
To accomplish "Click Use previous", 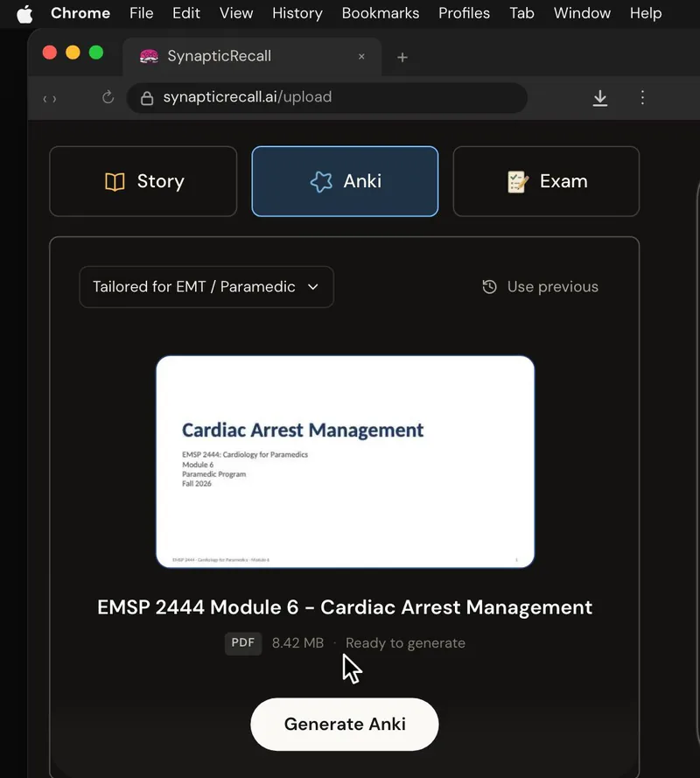I will [x=540, y=287].
